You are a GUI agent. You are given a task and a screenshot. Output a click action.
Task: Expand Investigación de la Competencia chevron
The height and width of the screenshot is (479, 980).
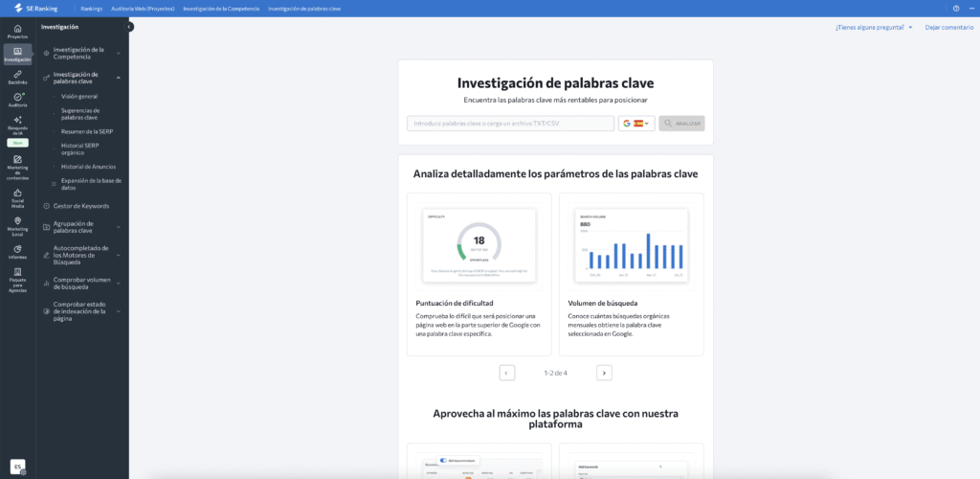(x=118, y=53)
